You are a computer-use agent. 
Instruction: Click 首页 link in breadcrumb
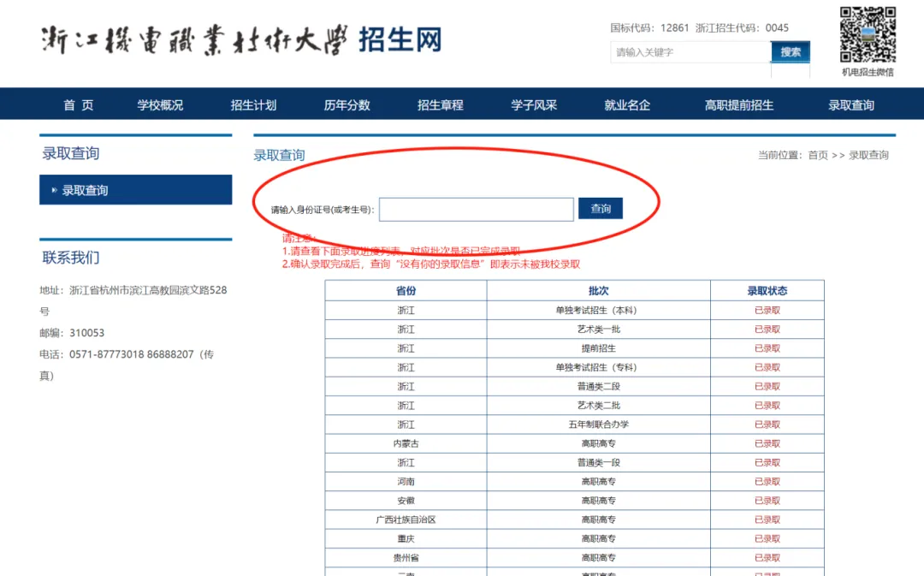pyautogui.click(x=818, y=155)
